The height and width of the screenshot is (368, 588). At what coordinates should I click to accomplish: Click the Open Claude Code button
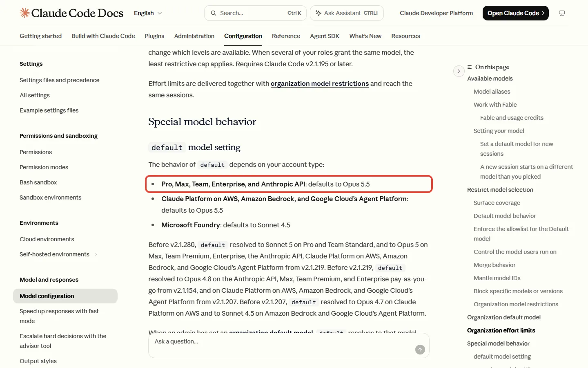(x=515, y=13)
